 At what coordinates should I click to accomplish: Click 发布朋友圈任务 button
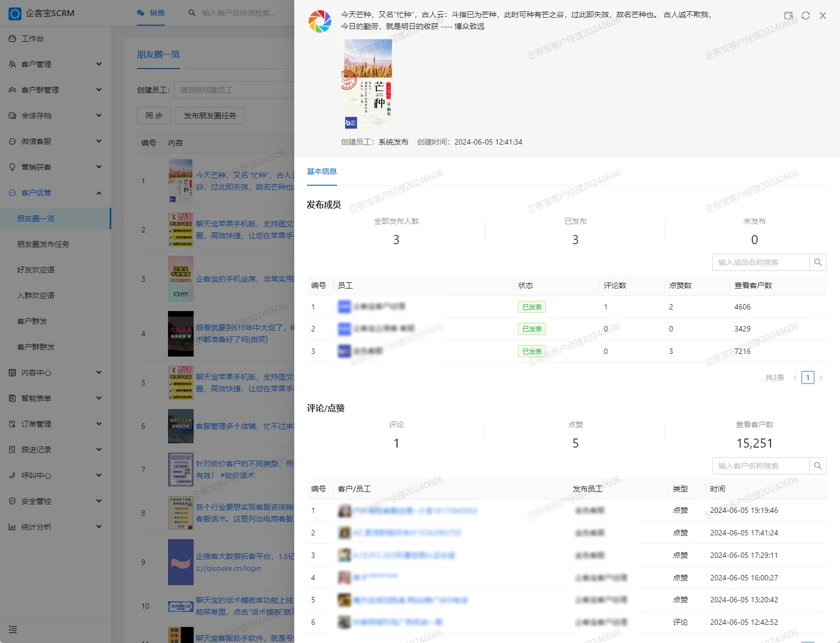tap(210, 116)
